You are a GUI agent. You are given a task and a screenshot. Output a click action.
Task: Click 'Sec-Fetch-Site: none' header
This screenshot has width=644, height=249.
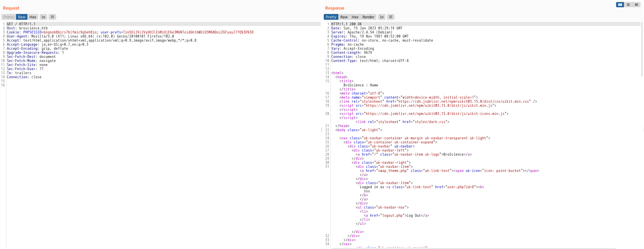coord(27,65)
